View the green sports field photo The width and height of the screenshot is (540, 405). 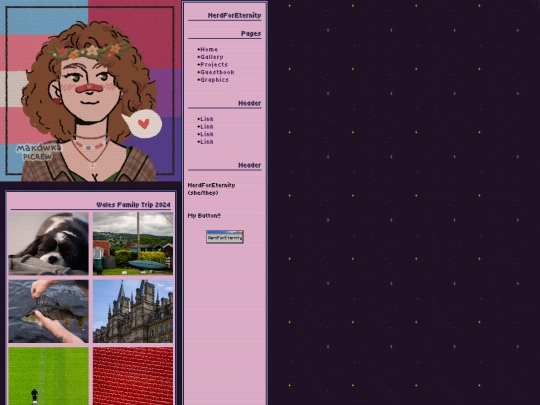49,376
